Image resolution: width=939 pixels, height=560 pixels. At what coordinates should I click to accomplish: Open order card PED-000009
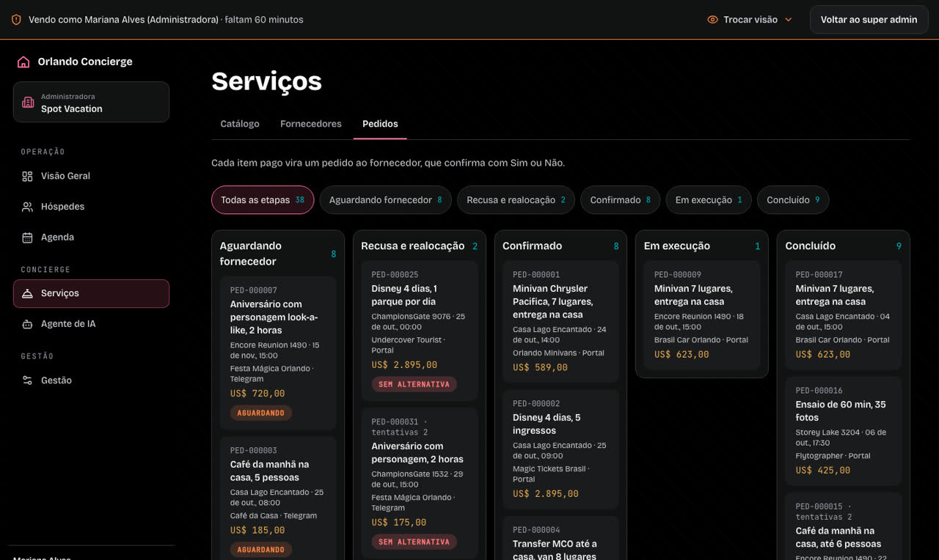pyautogui.click(x=702, y=315)
